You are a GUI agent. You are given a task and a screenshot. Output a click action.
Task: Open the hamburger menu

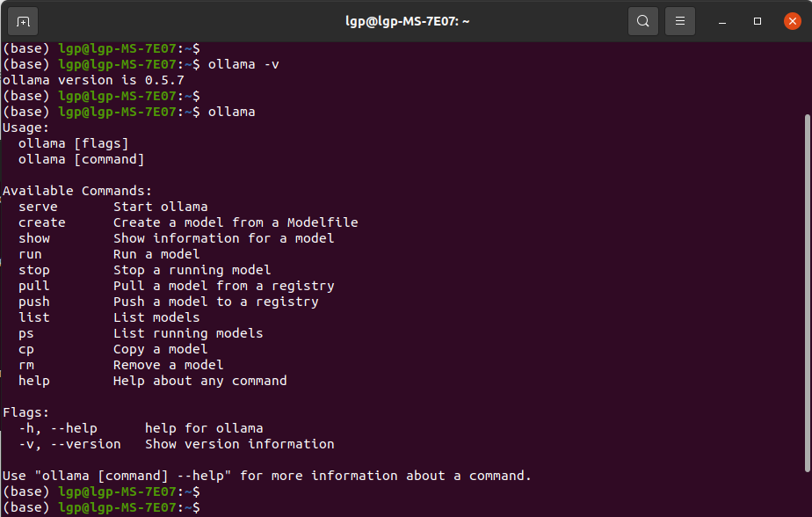pos(680,21)
